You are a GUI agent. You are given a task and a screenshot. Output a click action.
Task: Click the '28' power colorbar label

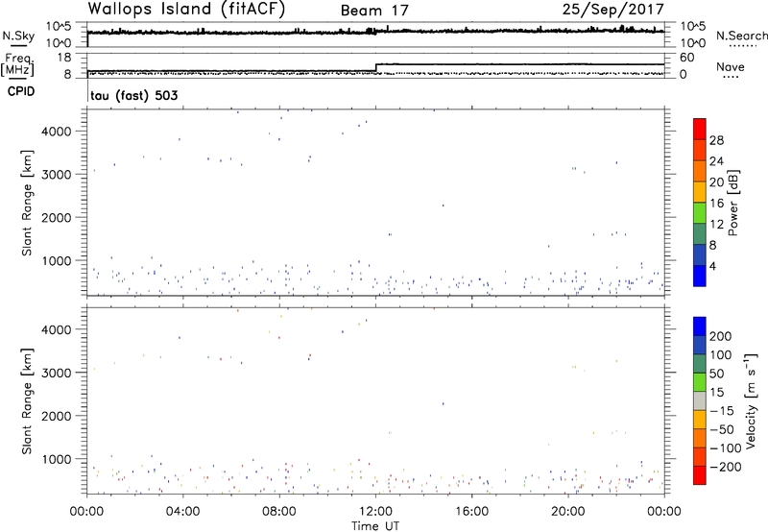click(716, 140)
